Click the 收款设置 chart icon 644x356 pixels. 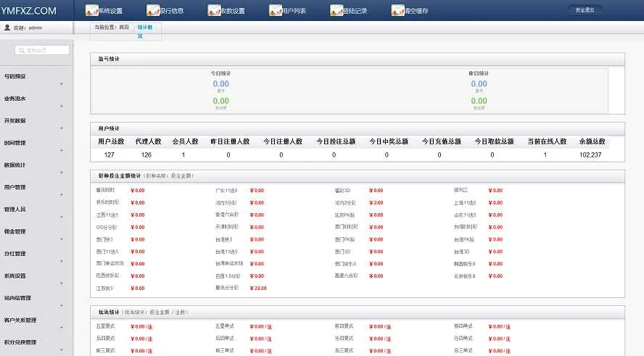[x=214, y=10]
